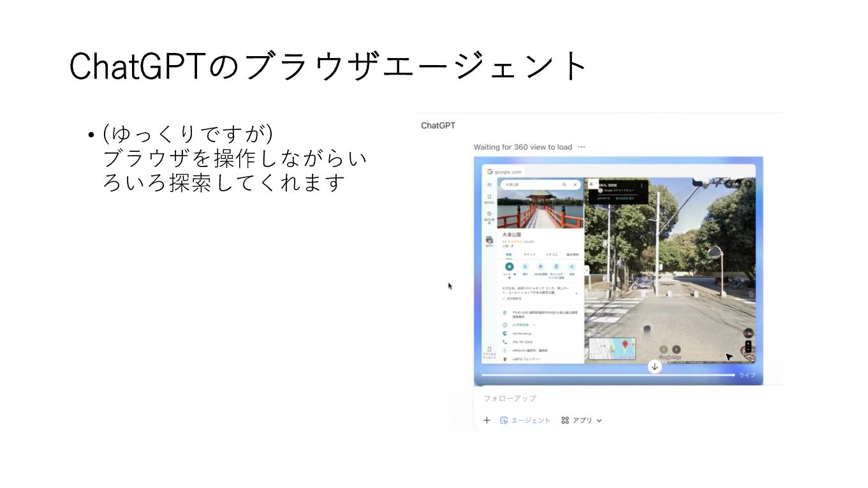The image size is (868, 488).
Task: Clear the Maps search with the X icon
Action: 575,184
